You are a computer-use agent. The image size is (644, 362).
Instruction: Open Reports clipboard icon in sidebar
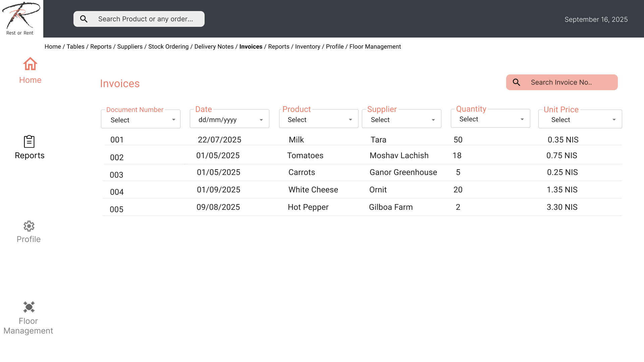pyautogui.click(x=29, y=141)
